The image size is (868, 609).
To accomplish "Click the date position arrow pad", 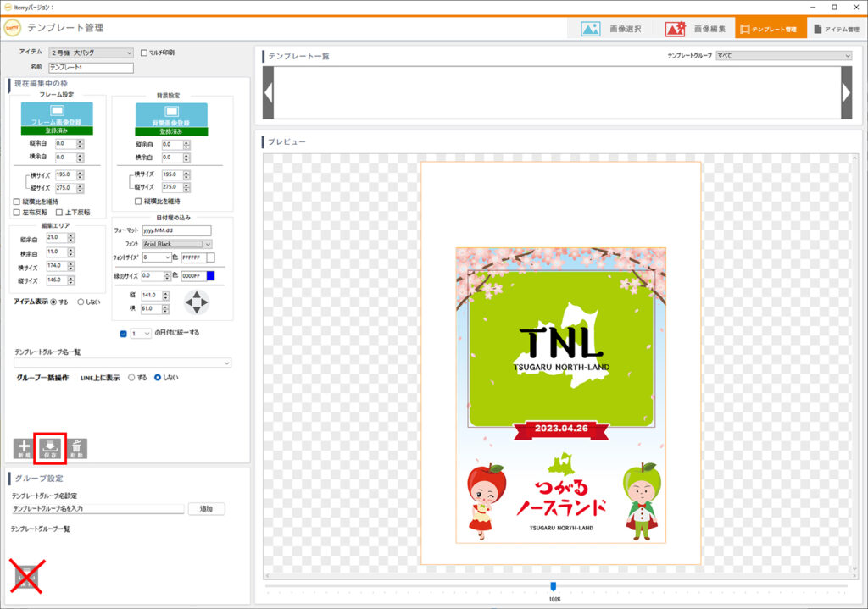I will [197, 302].
